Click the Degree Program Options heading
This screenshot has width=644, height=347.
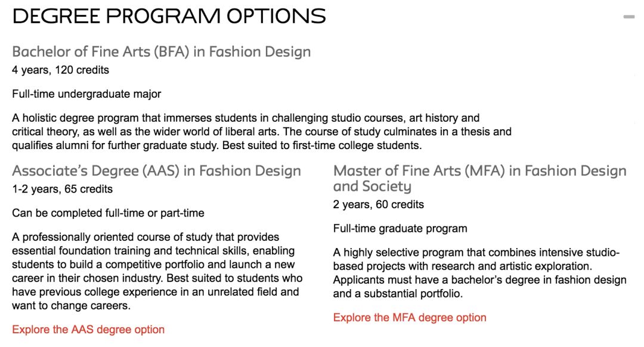click(169, 17)
